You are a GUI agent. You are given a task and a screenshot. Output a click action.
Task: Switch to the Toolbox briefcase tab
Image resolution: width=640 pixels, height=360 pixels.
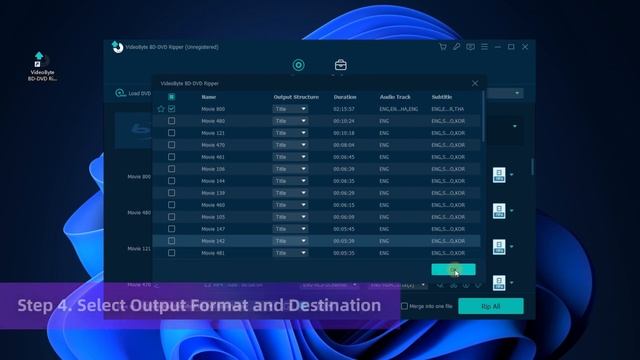pos(340,65)
